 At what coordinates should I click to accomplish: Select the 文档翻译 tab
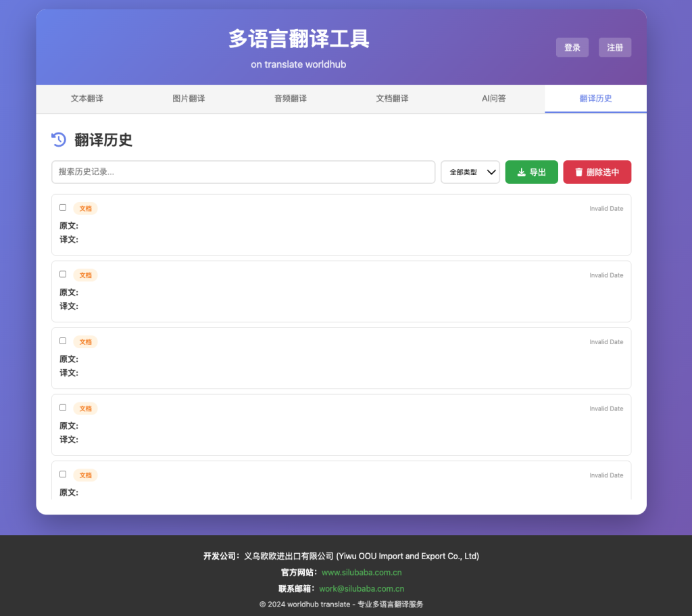tap(392, 99)
